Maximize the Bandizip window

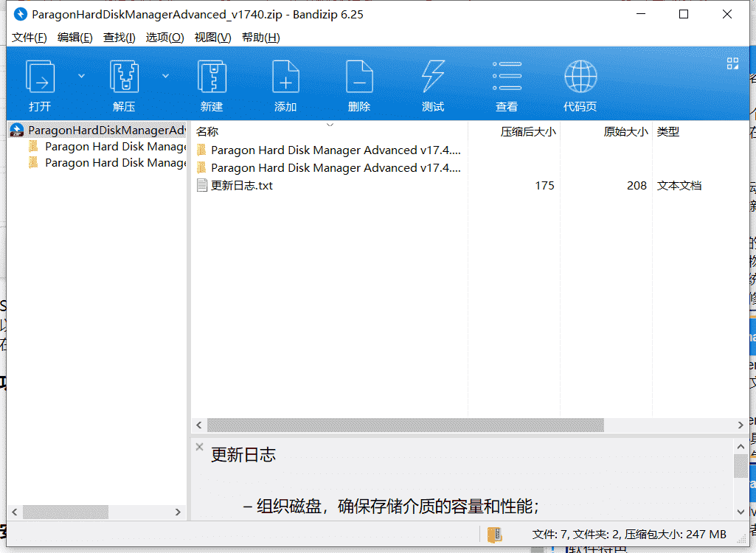[x=684, y=15]
